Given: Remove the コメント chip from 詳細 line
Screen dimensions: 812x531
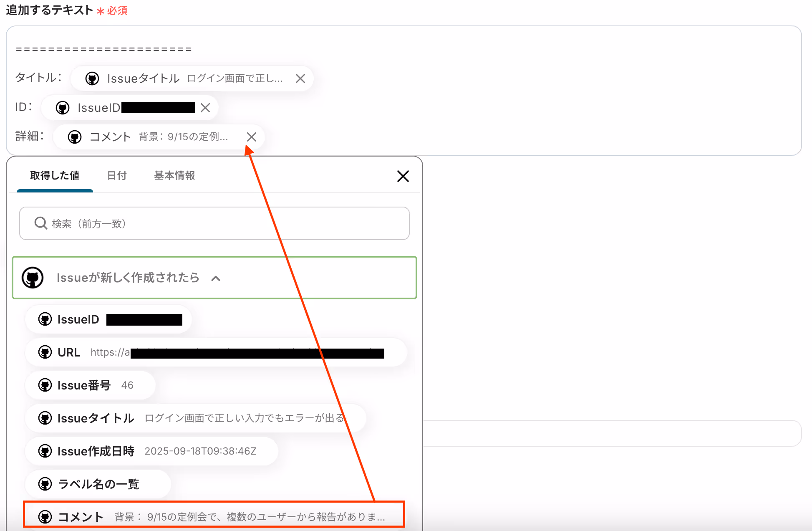Looking at the screenshot, I should point(251,137).
